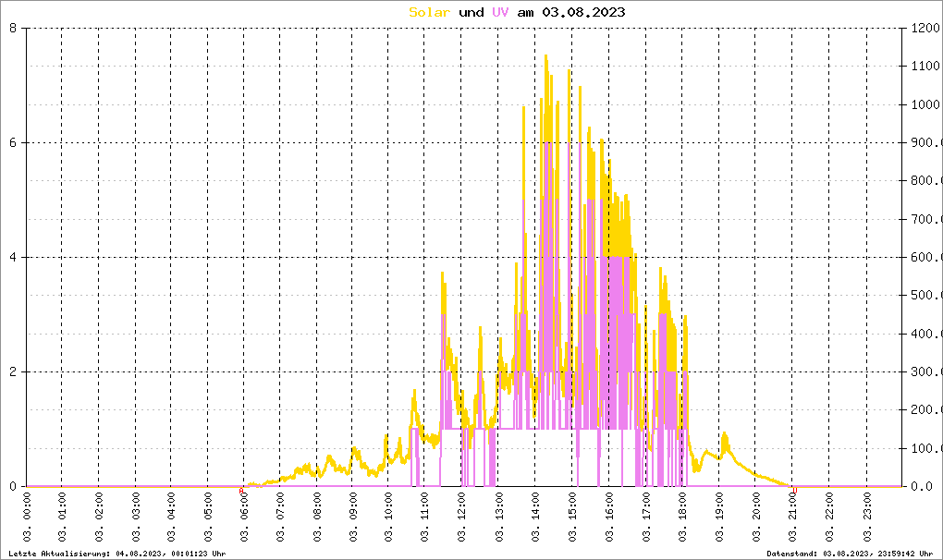The width and height of the screenshot is (943, 560).
Task: Click the right axis label '800.0'
Action: (926, 181)
